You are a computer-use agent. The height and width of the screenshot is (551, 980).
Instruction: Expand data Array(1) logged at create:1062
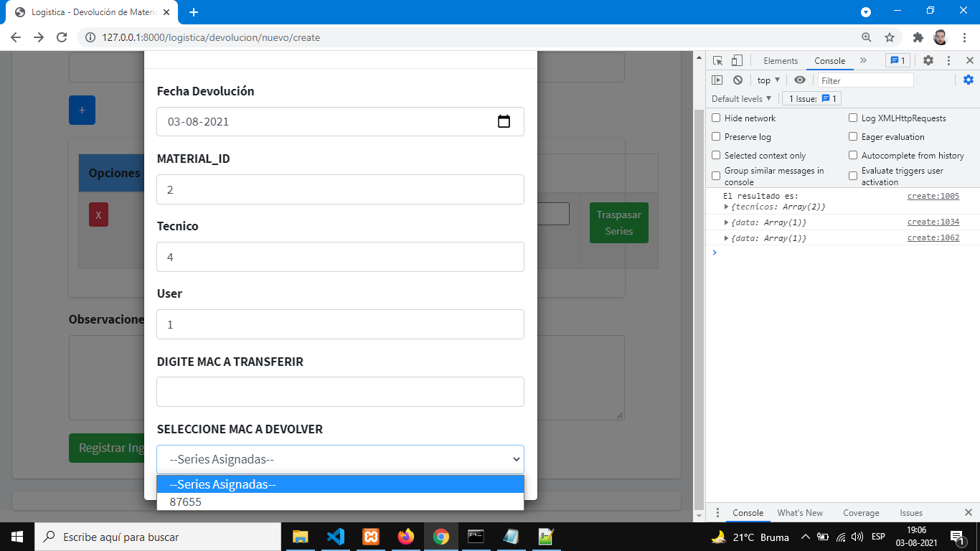pyautogui.click(x=727, y=238)
